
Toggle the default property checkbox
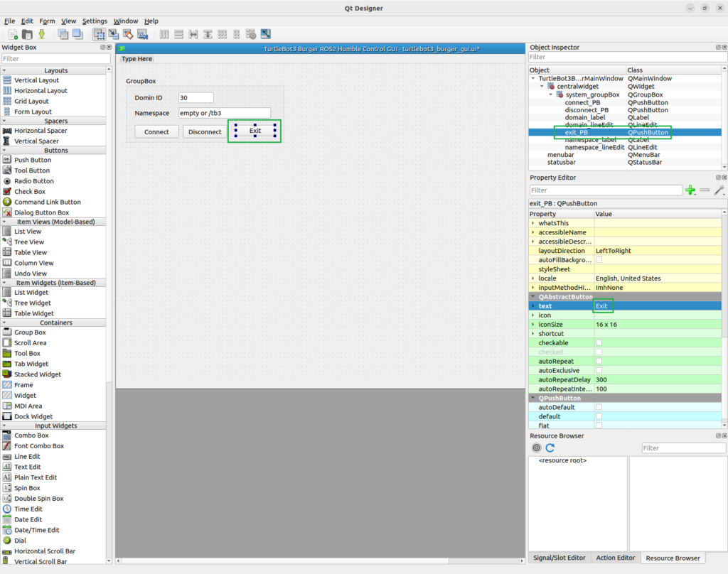(x=599, y=417)
